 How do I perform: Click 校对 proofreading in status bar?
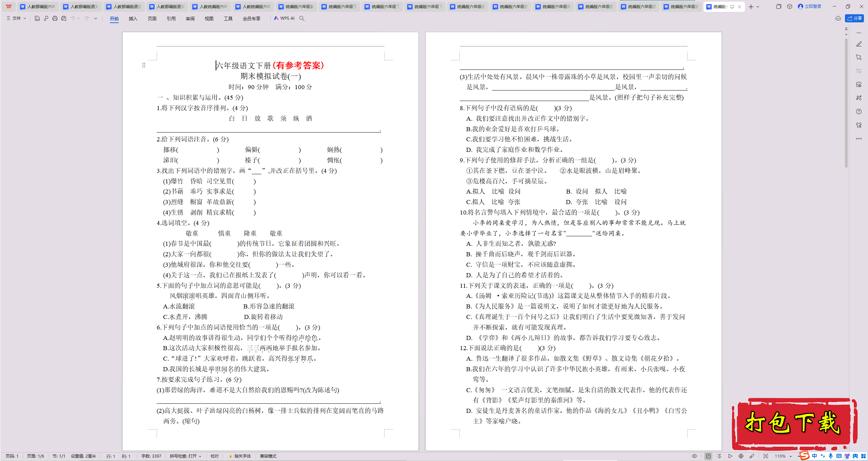pyautogui.click(x=215, y=456)
